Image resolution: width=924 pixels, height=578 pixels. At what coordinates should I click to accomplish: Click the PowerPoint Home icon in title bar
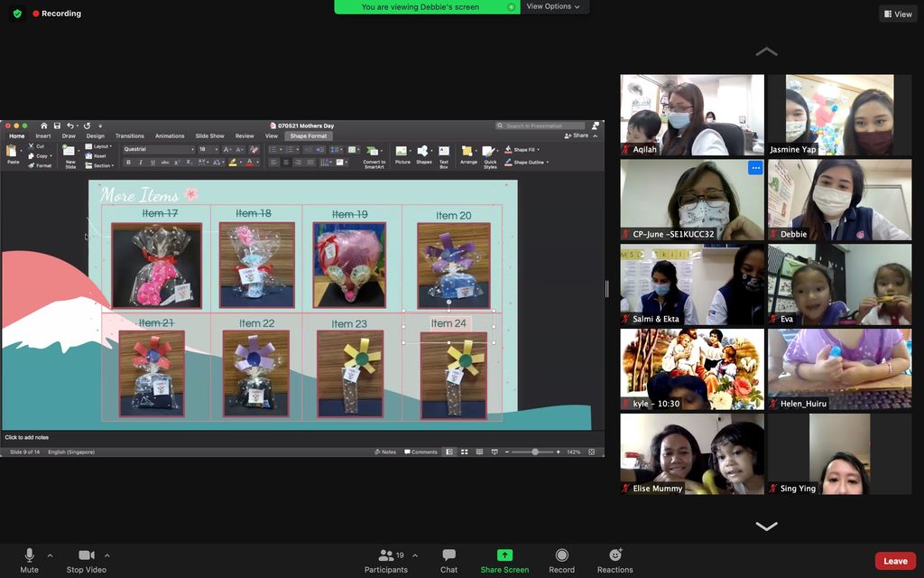[x=44, y=126]
